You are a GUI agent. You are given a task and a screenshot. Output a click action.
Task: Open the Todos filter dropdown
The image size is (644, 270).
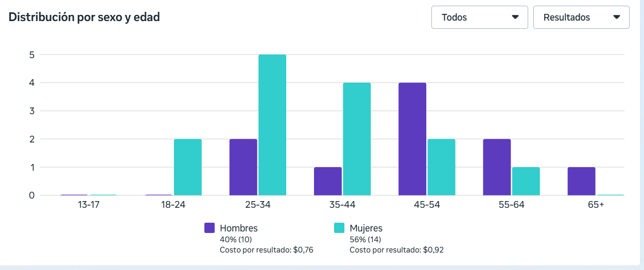point(479,17)
